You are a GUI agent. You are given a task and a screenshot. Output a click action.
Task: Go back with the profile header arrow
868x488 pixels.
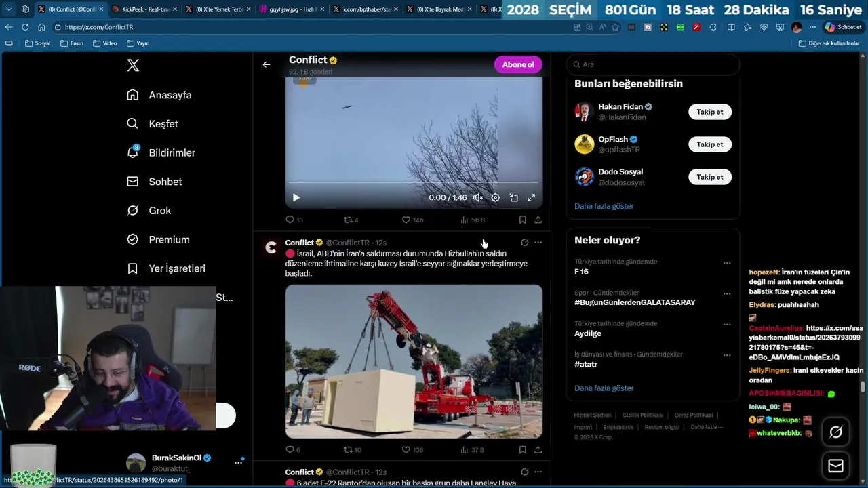[x=267, y=64]
